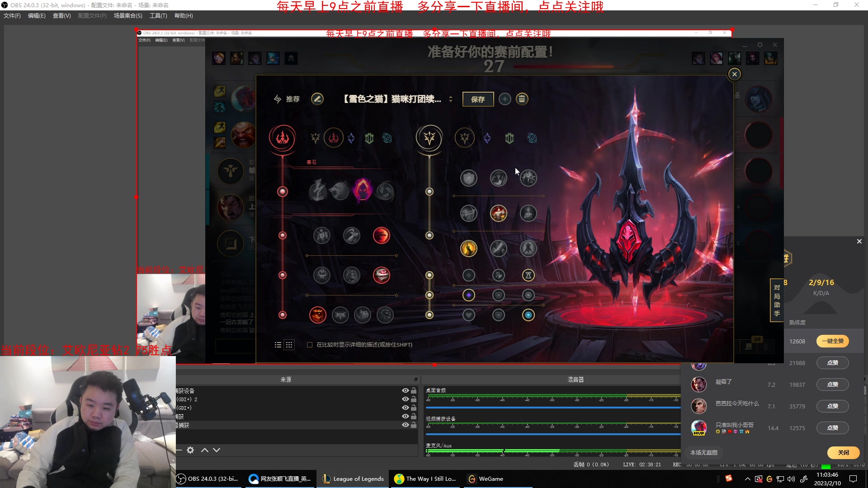Screen dimensions: 868x488
Task: Pick the Inspiration path icon in primary row
Action: [387, 138]
